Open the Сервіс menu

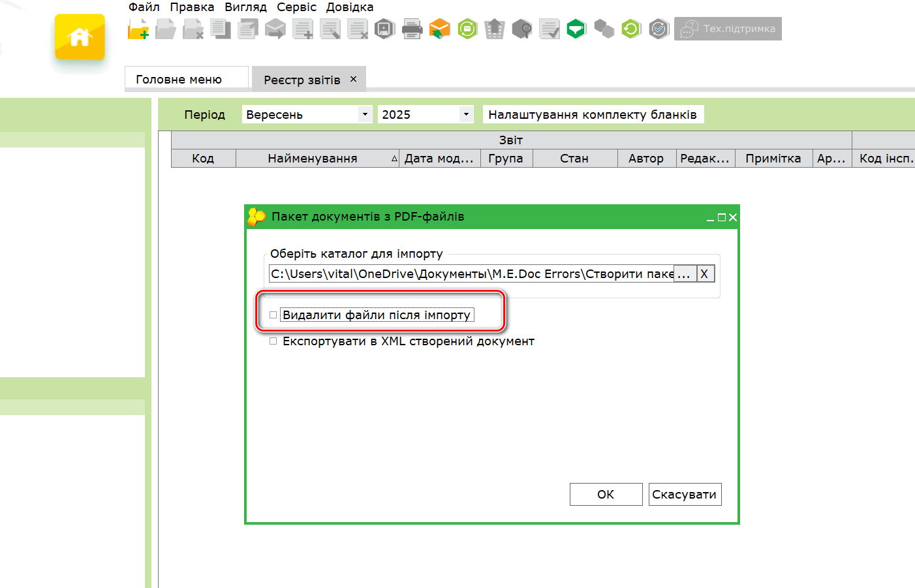click(x=296, y=7)
